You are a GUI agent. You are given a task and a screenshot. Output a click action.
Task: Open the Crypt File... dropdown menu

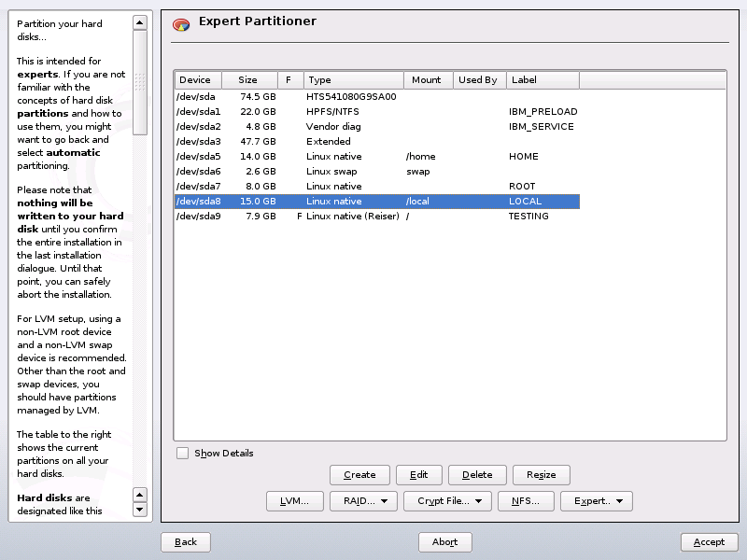pos(447,501)
